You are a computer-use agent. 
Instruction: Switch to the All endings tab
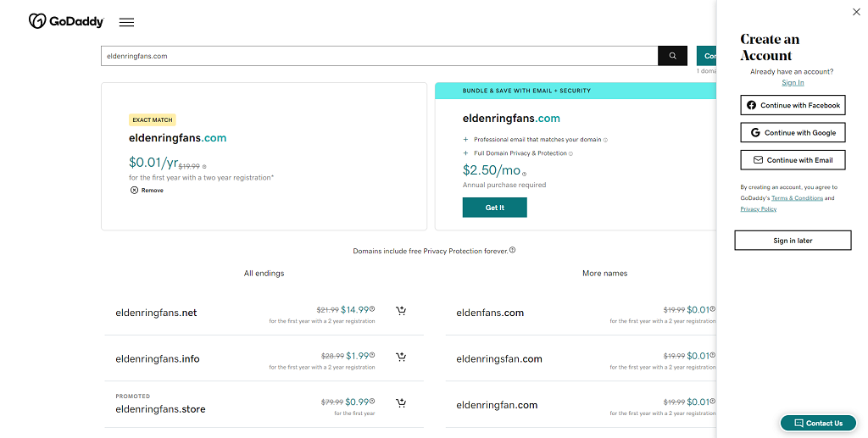(264, 274)
